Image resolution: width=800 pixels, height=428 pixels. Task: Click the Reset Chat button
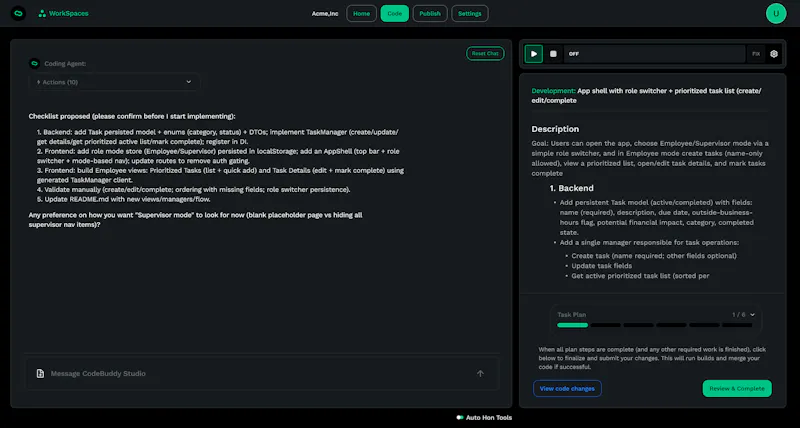click(x=485, y=54)
